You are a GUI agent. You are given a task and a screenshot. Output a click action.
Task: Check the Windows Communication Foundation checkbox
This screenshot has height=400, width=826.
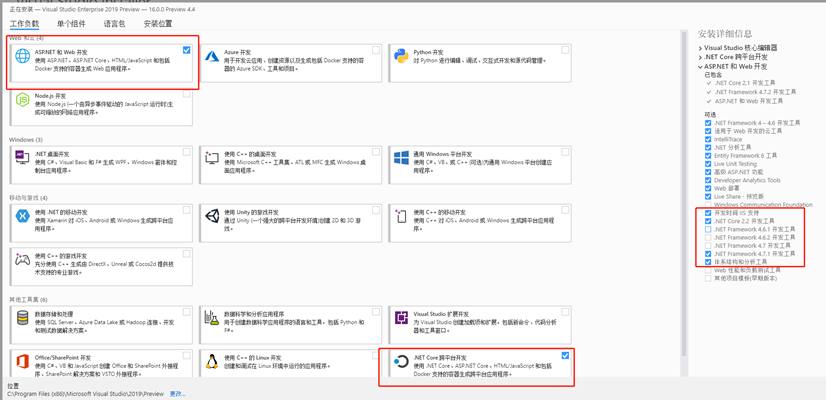[x=708, y=204]
